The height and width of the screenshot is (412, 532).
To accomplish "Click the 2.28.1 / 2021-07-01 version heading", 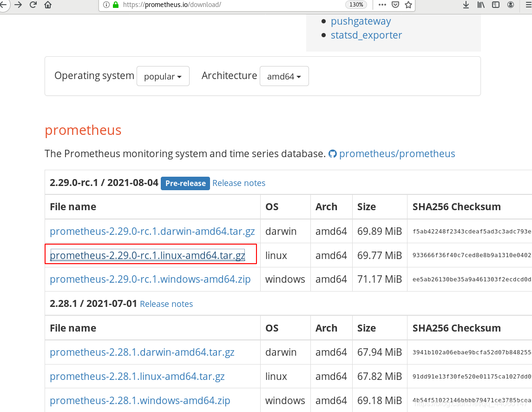I will coord(93,303).
